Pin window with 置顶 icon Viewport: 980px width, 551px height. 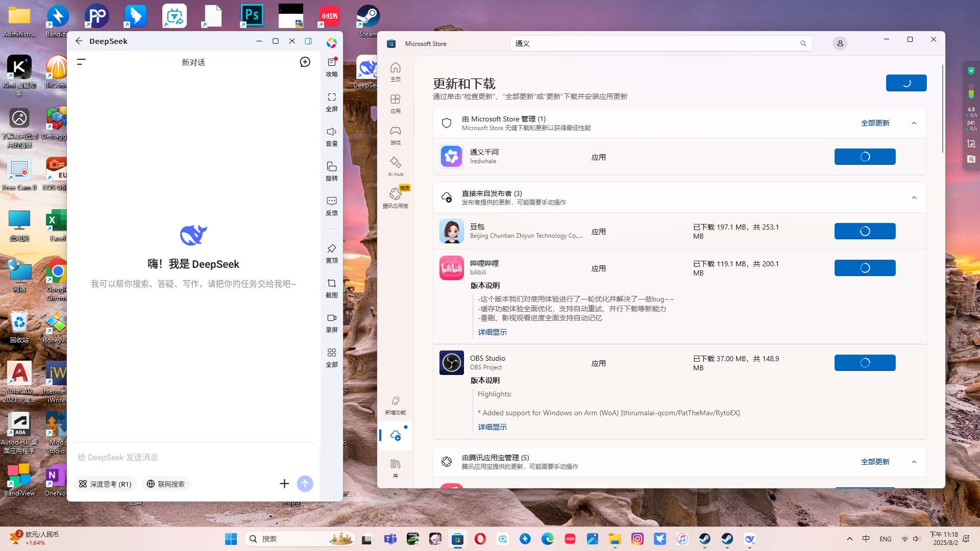(x=332, y=253)
